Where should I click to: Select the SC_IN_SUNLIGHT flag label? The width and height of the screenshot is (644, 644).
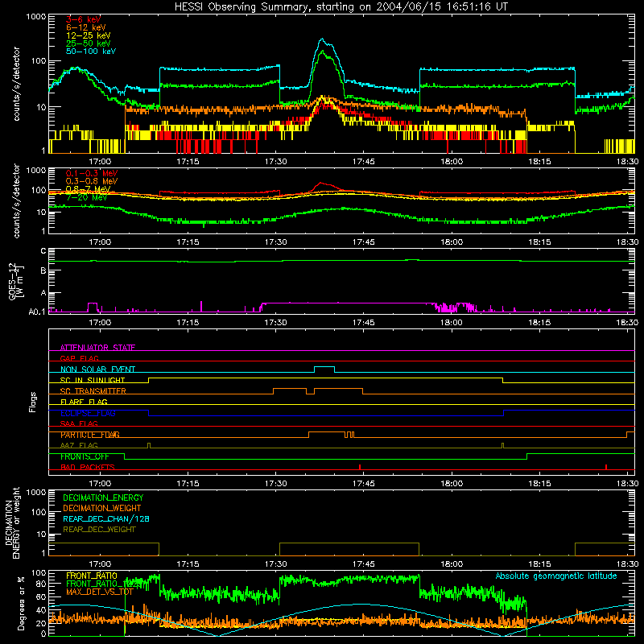(x=93, y=380)
